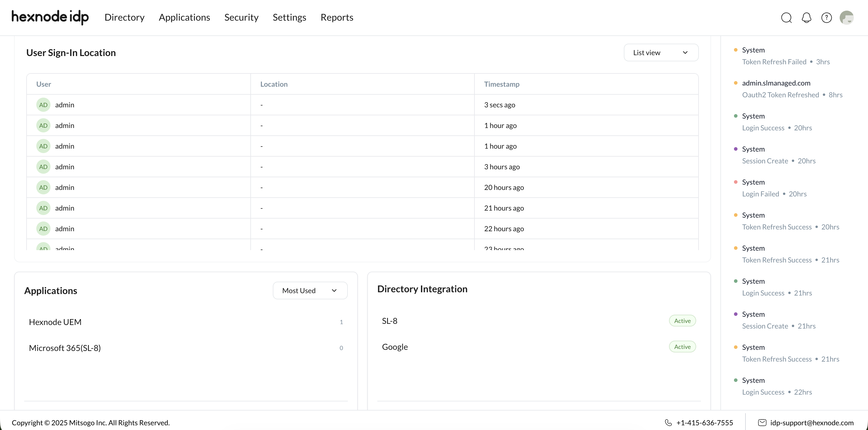Viewport: 868px width, 430px height.
Task: Click the admin.slmanaged.com activity entry
Action: (776, 83)
